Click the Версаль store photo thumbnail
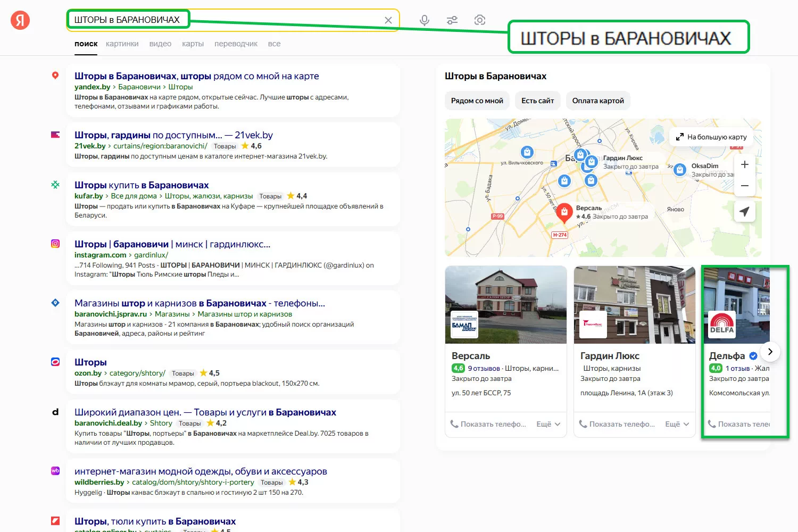Image resolution: width=798 pixels, height=532 pixels. (505, 304)
